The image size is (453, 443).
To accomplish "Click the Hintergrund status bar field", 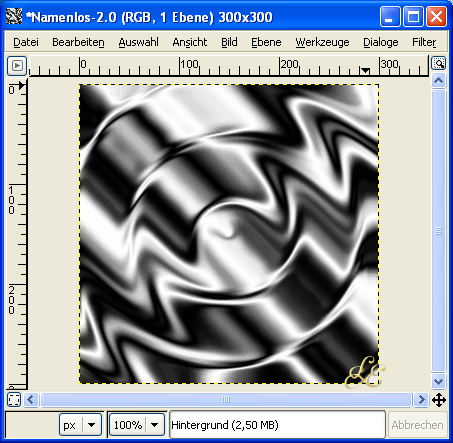I will click(x=277, y=425).
